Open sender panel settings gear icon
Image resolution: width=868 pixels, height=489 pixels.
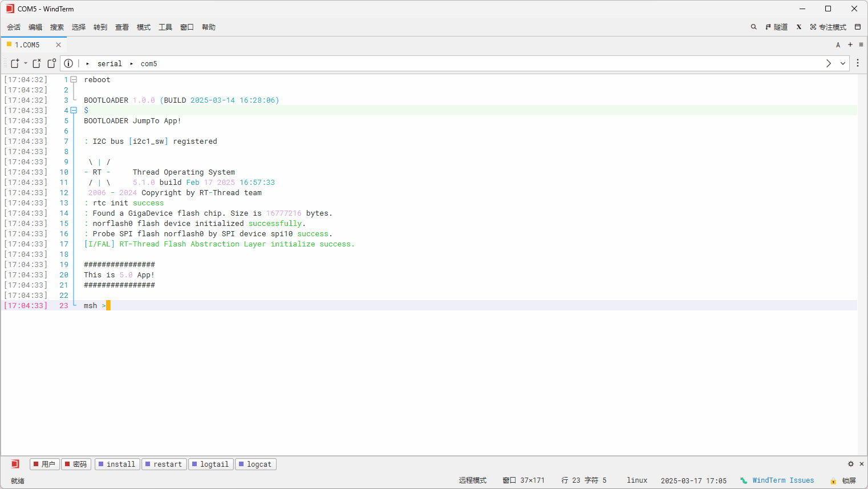point(850,464)
